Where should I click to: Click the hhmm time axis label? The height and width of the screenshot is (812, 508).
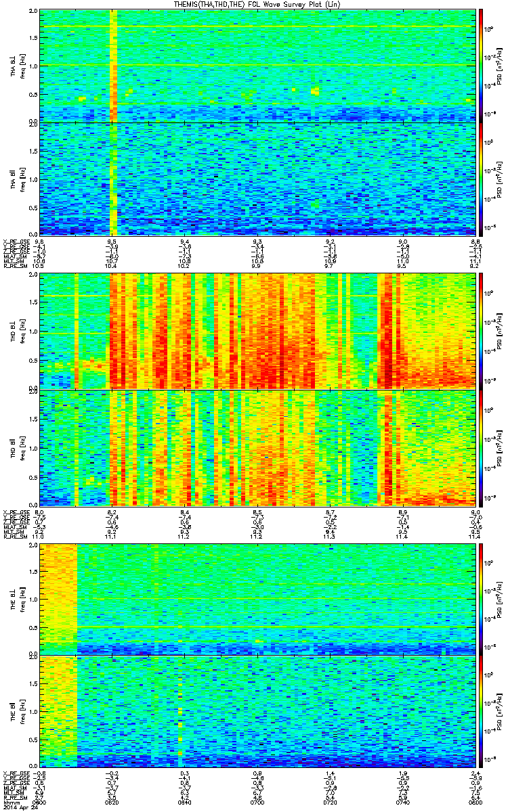tap(10, 803)
